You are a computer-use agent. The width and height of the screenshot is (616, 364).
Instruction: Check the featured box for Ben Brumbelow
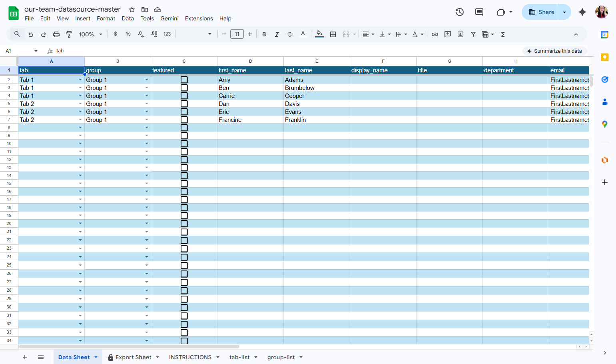184,88
